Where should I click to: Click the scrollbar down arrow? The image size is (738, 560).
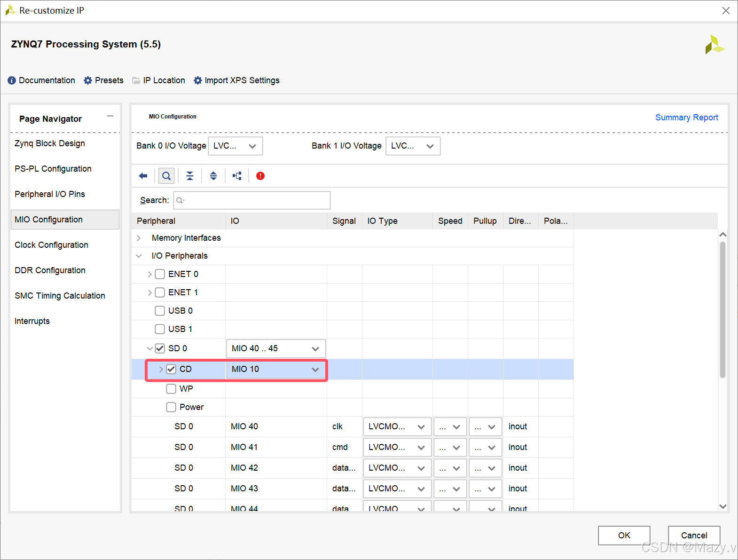(723, 506)
